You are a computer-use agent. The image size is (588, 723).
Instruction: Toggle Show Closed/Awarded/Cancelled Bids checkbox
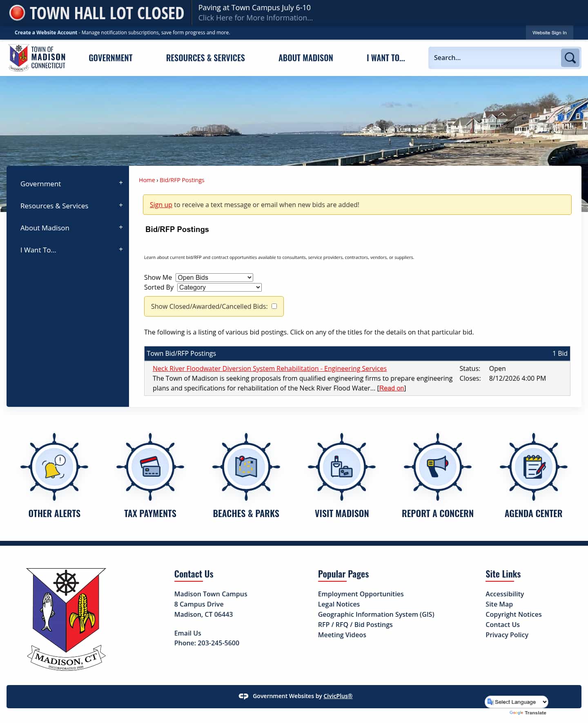[x=274, y=306]
